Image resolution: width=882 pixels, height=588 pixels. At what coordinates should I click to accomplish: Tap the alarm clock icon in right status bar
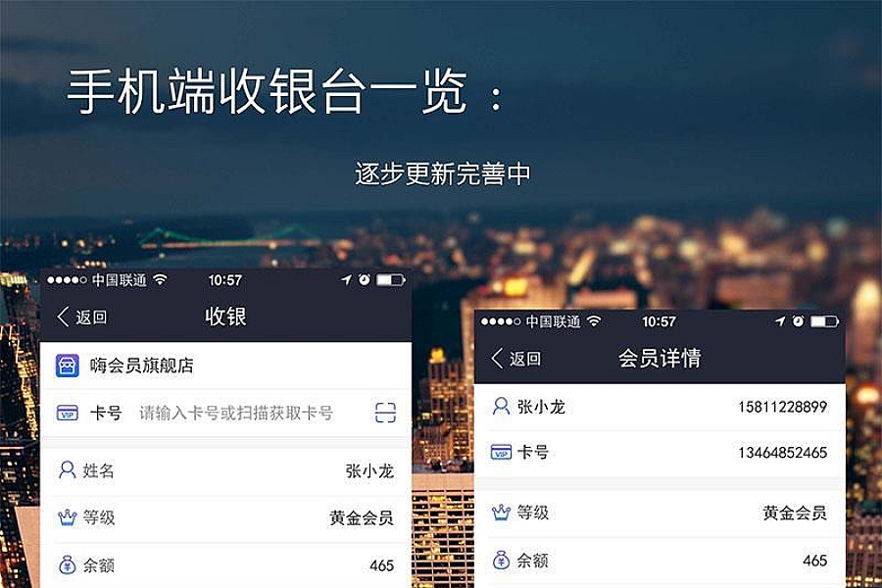[798, 320]
